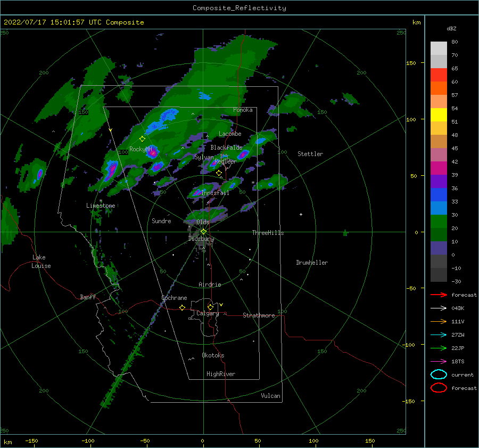479x448 pixels.
Task: Click the Lacombe label
Action: [230, 134]
